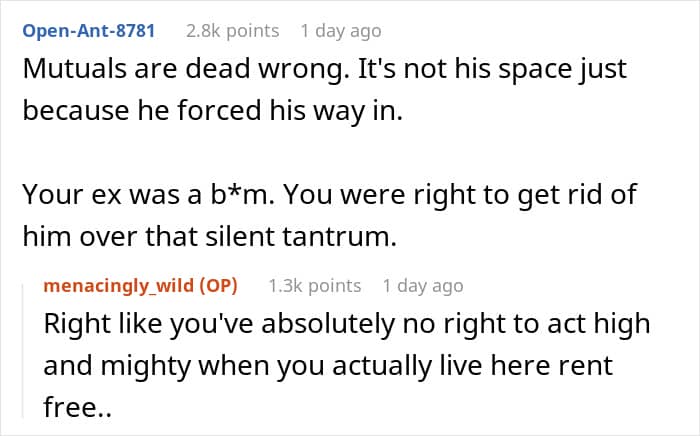The image size is (700, 436).
Task: Click the 2.8k points score
Action: coord(232,31)
